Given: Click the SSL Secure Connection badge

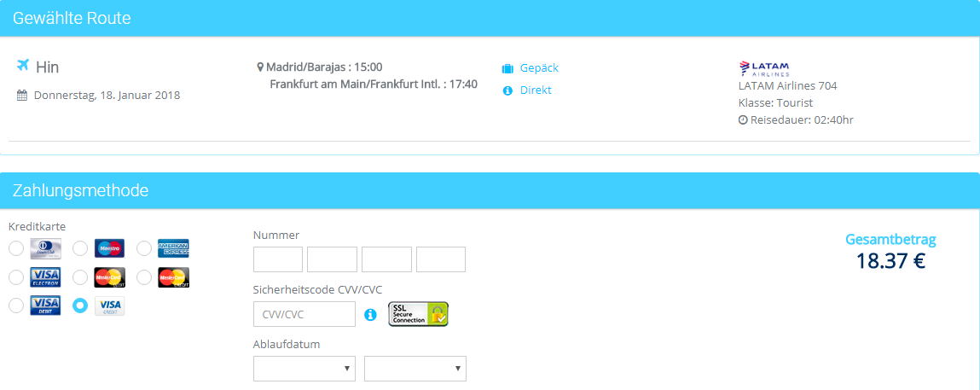Looking at the screenshot, I should click(418, 314).
